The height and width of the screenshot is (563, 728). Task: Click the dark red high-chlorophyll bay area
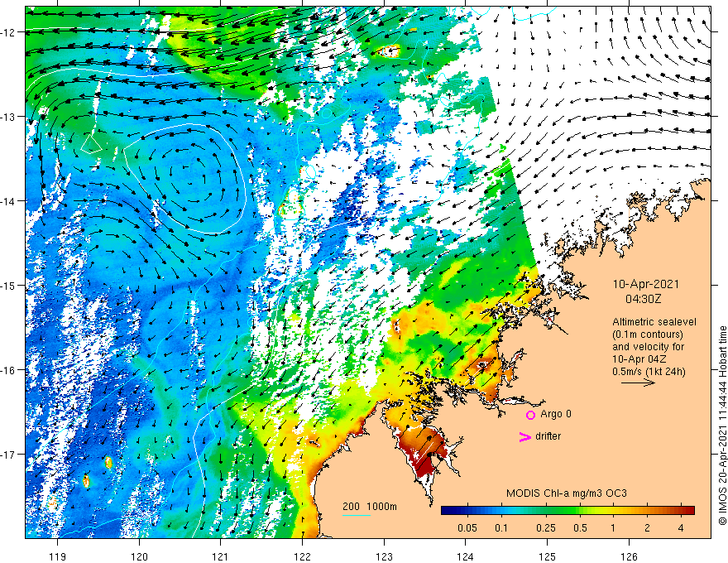click(x=424, y=453)
